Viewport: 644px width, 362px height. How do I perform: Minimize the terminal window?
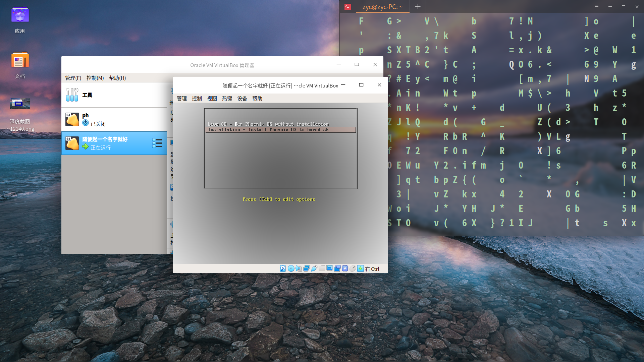click(x=610, y=7)
